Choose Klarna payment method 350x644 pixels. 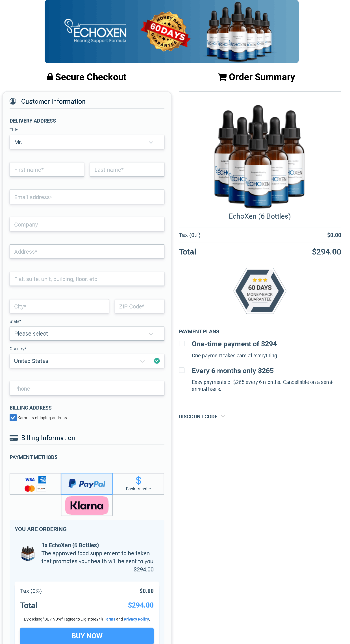pos(87,505)
